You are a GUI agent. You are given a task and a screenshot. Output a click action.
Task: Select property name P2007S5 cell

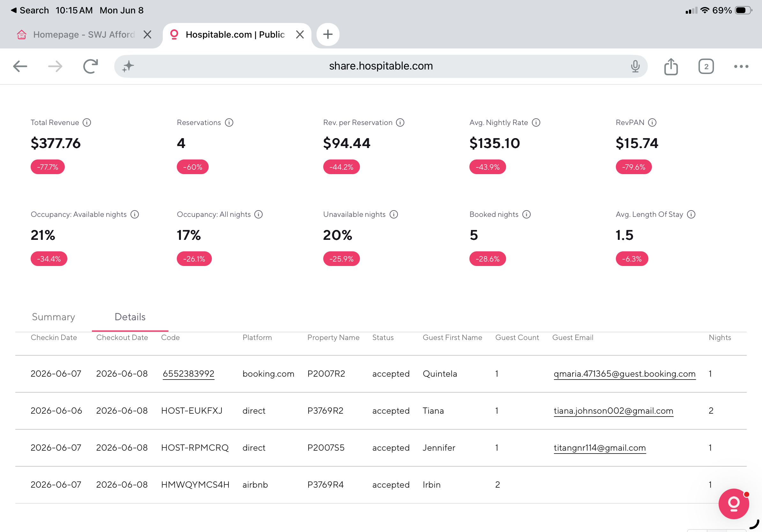[x=325, y=447]
